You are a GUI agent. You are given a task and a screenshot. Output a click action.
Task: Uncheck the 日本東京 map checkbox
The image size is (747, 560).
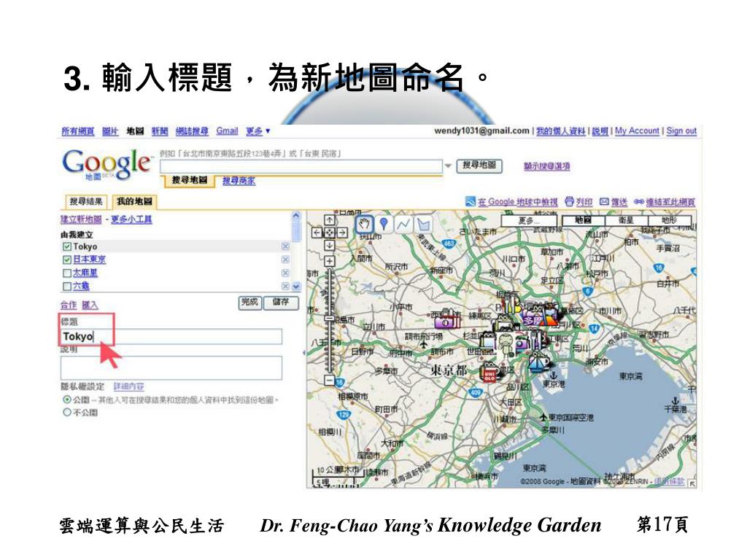point(66,260)
